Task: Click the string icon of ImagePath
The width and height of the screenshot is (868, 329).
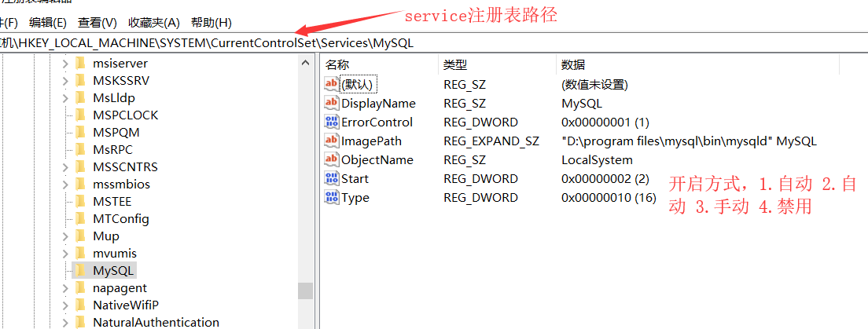Action: [331, 141]
